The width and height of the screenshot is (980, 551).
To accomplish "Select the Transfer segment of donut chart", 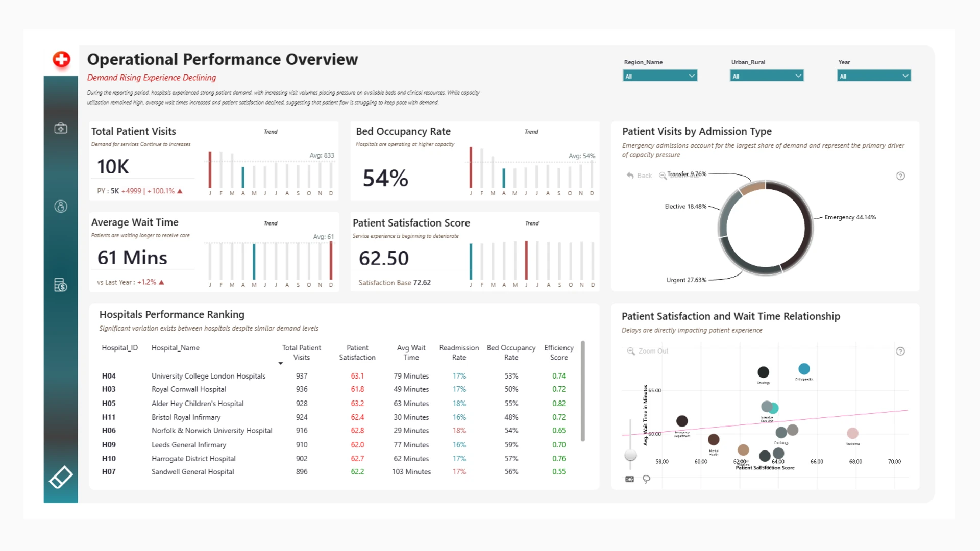I will click(752, 188).
